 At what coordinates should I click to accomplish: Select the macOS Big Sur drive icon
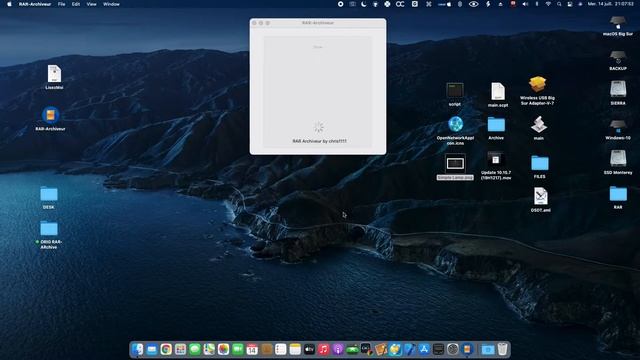[618, 22]
